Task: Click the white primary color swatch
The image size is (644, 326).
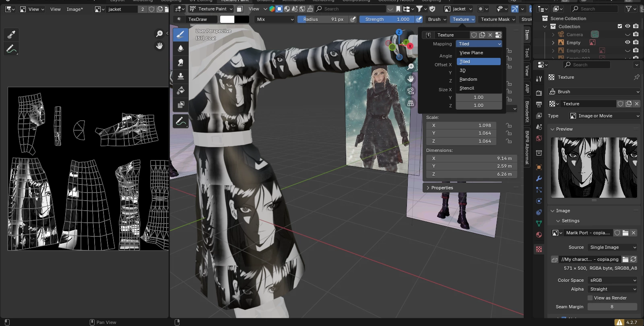Action: [227, 19]
